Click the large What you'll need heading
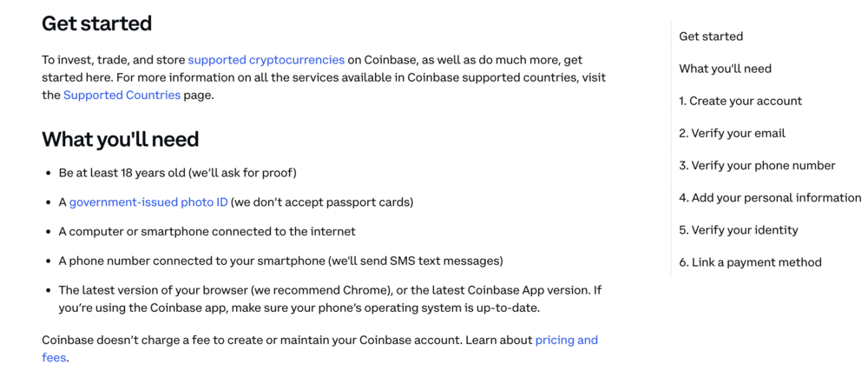 pos(120,139)
